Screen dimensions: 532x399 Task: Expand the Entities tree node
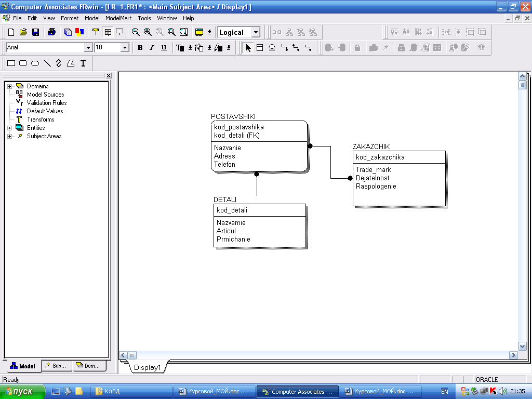pos(9,128)
